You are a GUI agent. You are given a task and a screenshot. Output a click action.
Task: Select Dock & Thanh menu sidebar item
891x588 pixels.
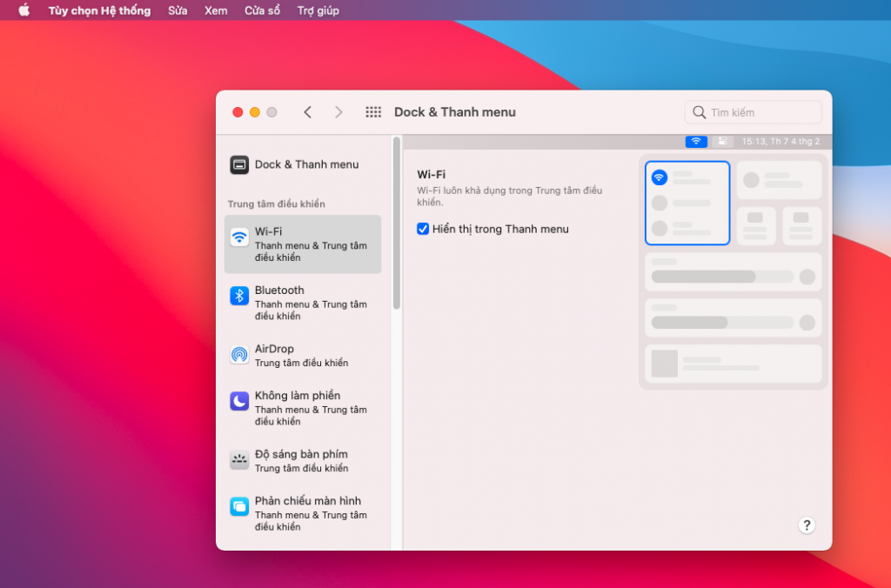(302, 164)
